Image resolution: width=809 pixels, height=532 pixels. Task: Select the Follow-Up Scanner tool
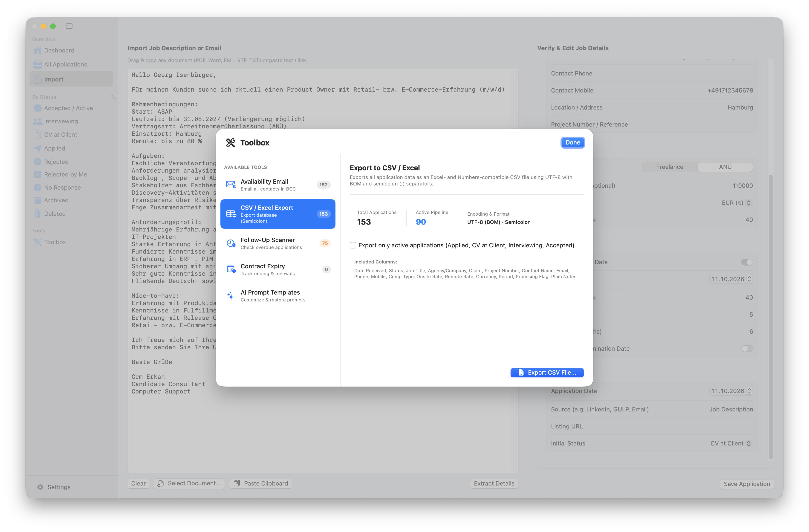click(278, 243)
